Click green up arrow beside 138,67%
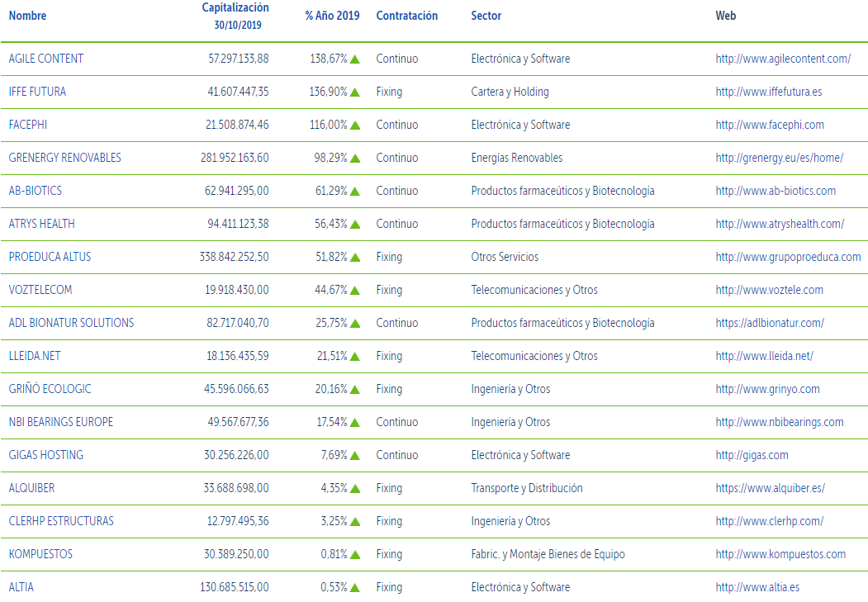The width and height of the screenshot is (868, 602). pos(355,59)
